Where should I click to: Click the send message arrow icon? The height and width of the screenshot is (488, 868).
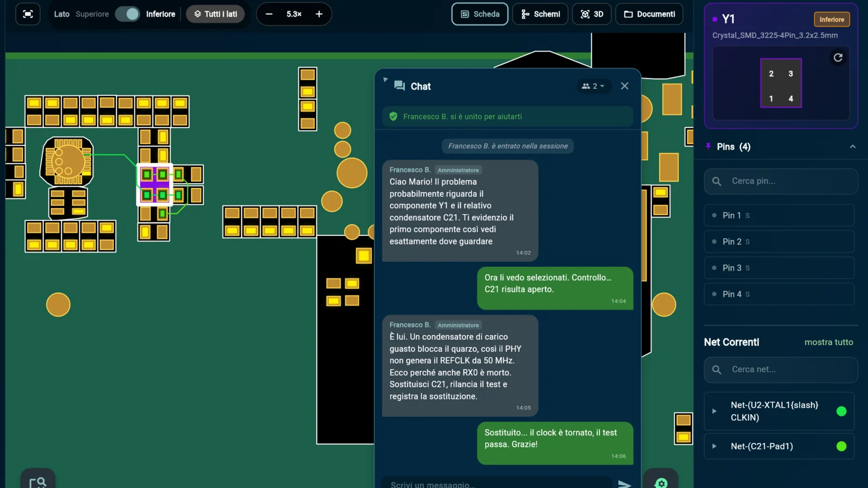point(624,484)
